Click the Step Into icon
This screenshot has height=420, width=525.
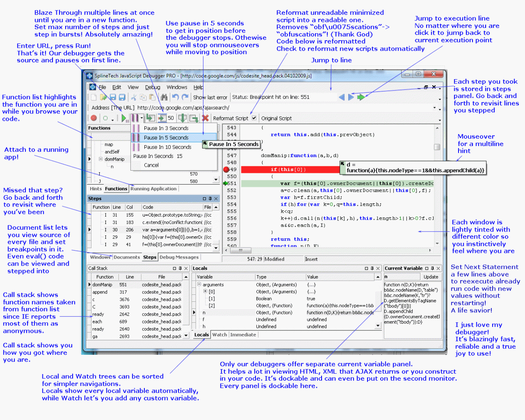pyautogui.click(x=150, y=118)
